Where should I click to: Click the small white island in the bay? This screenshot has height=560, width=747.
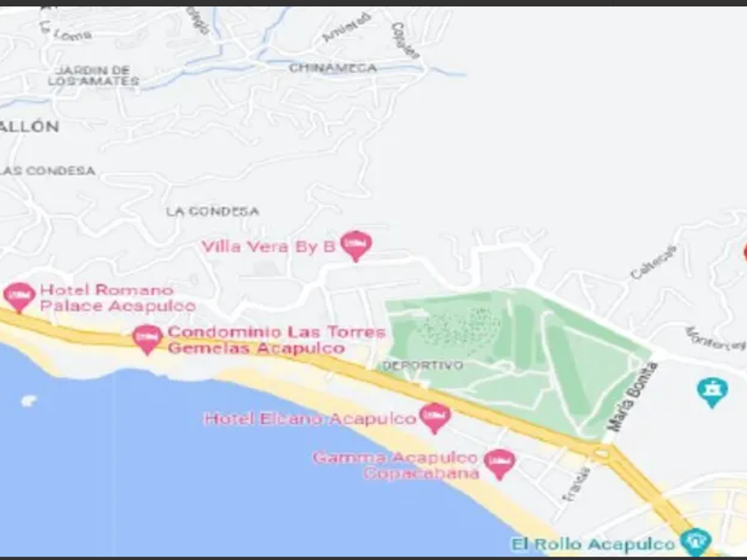click(x=29, y=401)
